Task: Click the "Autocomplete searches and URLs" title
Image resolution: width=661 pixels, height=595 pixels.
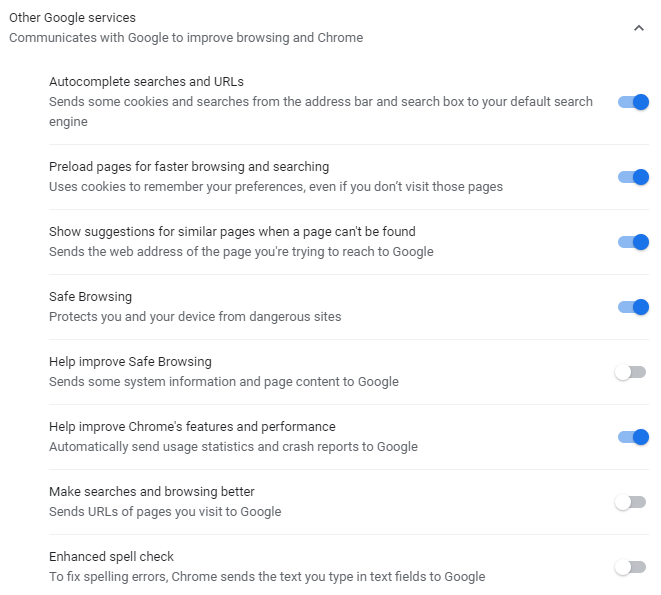Action: click(146, 82)
